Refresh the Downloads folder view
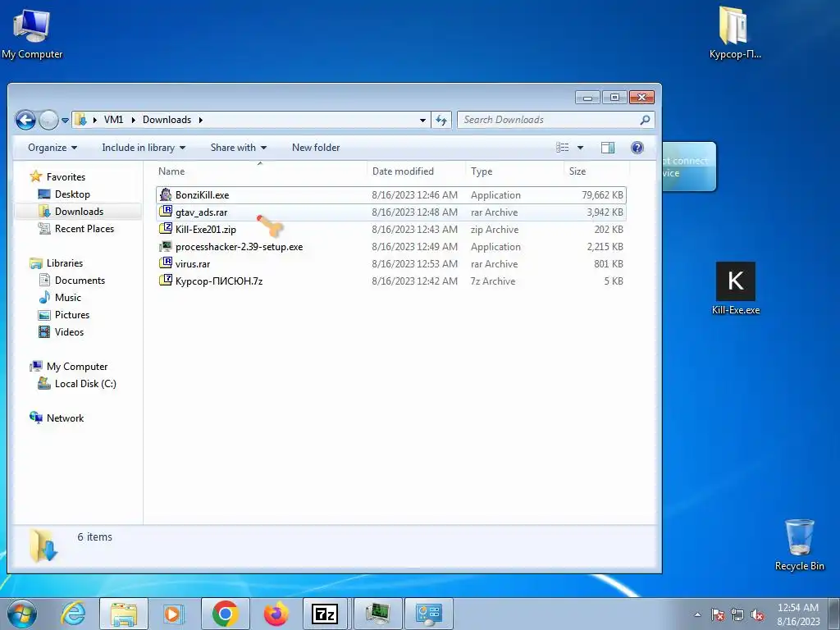Screen dimensions: 840x630 (441, 120)
